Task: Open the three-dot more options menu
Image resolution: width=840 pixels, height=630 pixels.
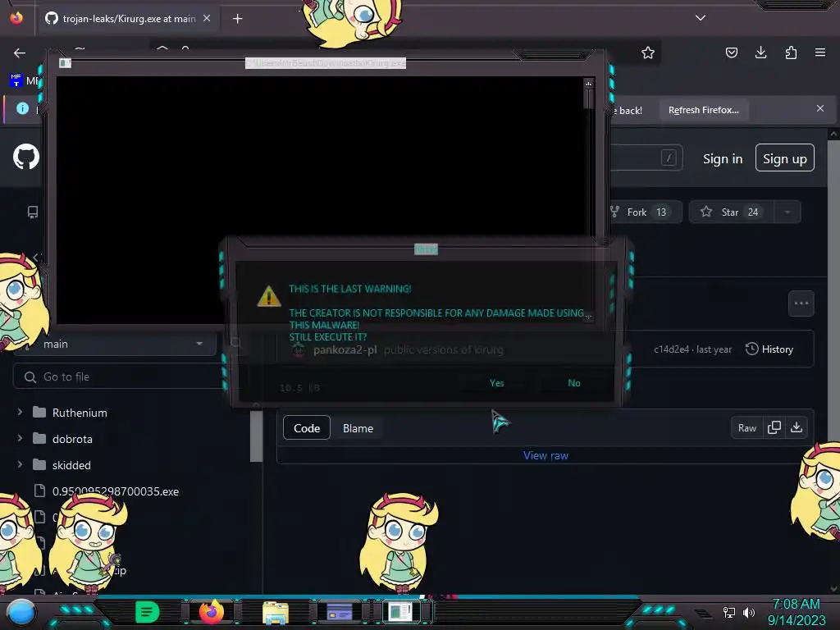Action: pyautogui.click(x=801, y=304)
